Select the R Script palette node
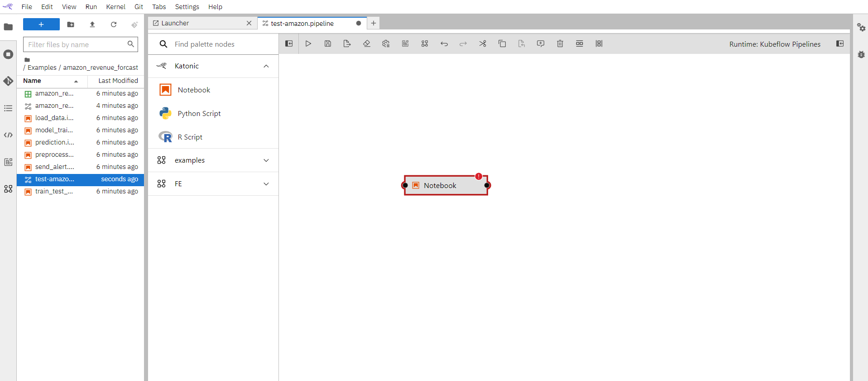 coord(213,137)
